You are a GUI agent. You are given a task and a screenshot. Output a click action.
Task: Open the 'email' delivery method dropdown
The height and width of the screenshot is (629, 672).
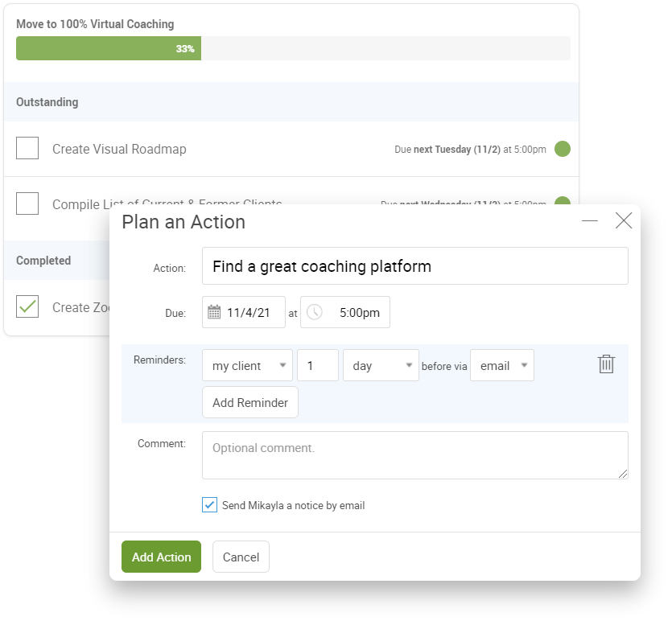(501, 365)
